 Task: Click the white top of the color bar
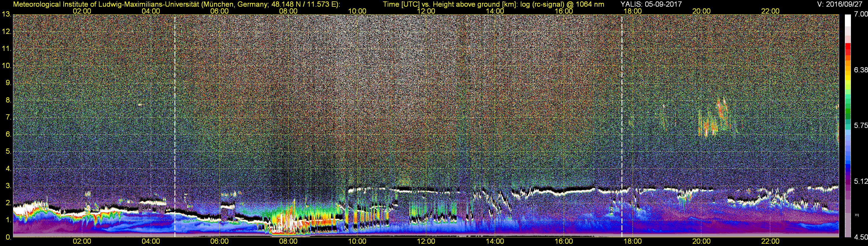(847, 20)
